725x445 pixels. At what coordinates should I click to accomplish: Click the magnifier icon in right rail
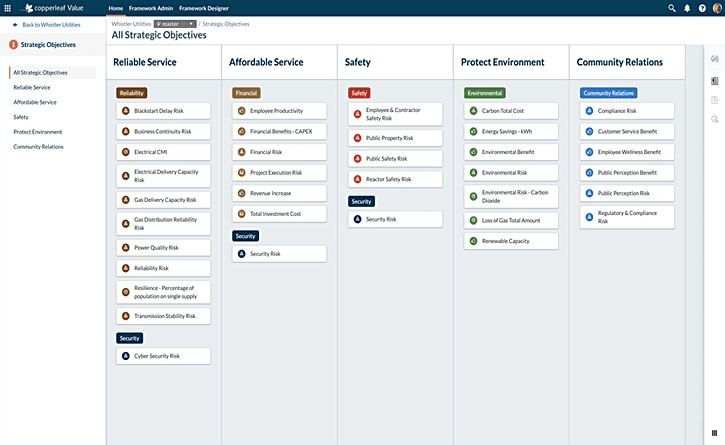click(x=714, y=119)
